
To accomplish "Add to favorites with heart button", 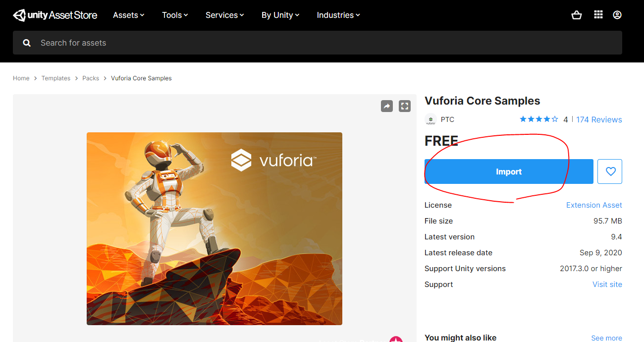I will (610, 171).
